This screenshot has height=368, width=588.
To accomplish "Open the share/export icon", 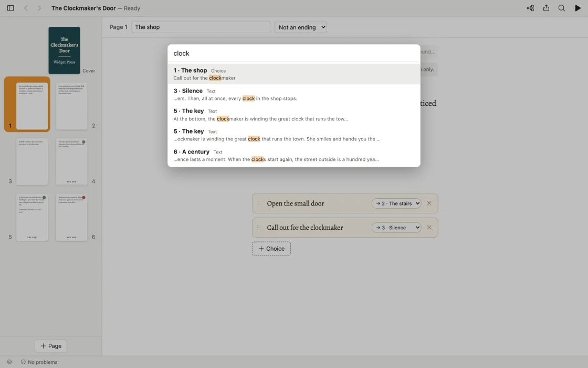I will 546,8.
